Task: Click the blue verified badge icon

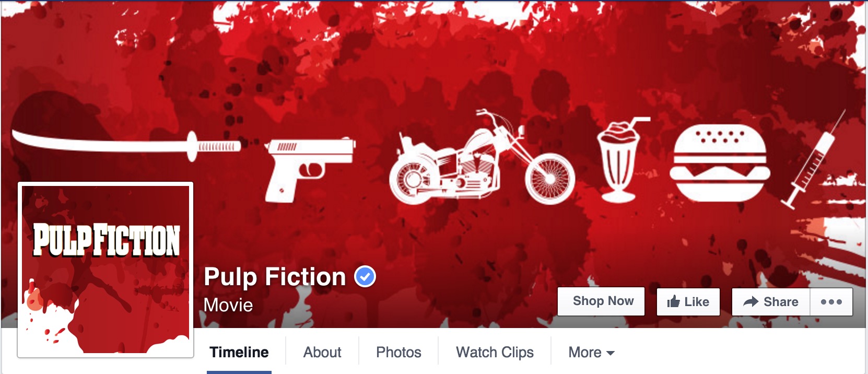Action: coord(365,276)
